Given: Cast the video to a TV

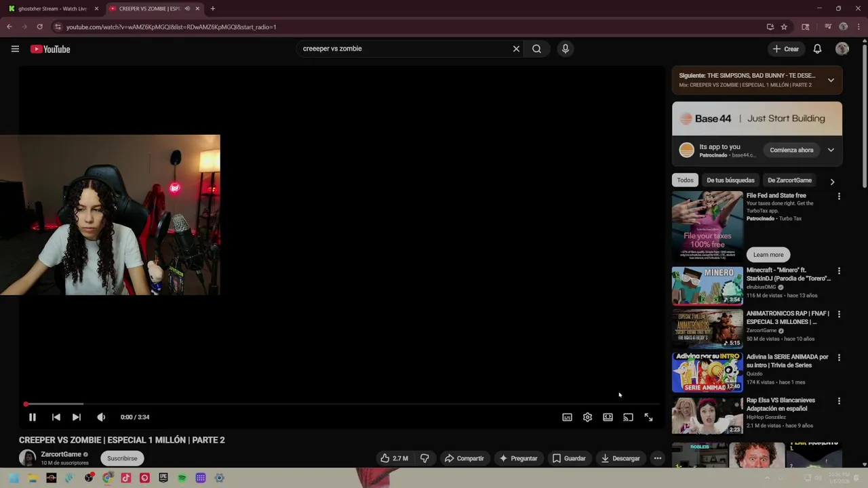Looking at the screenshot, I should (628, 418).
